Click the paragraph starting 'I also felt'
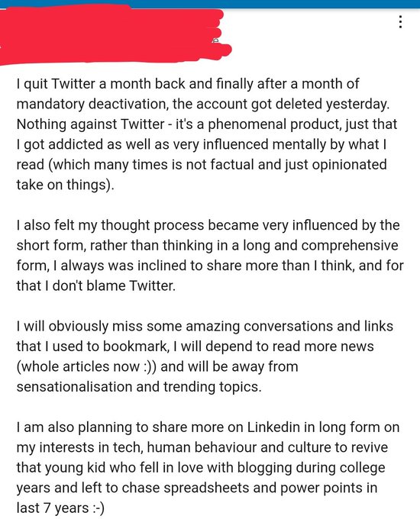The image size is (420, 519). point(210,255)
